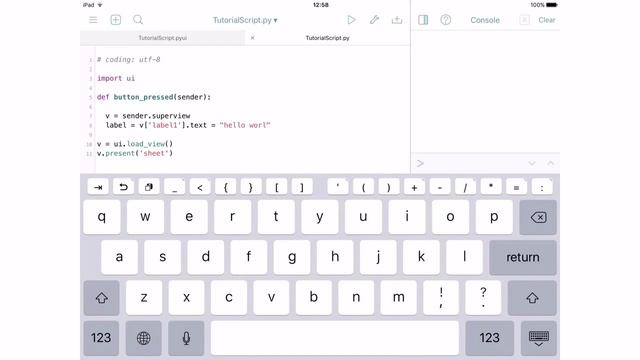Tap the question mark period key
Image resolution: width=640 pixels, height=360 pixels.
point(483,298)
